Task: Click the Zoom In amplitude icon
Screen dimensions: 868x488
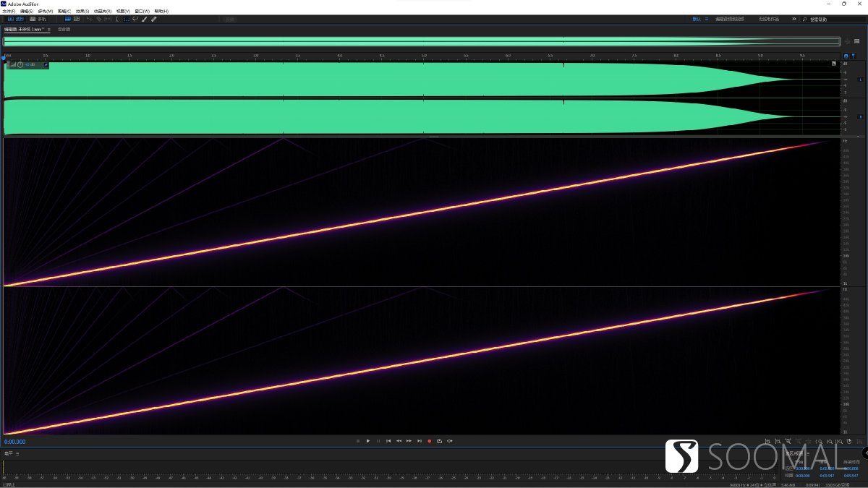Action: 767,441
